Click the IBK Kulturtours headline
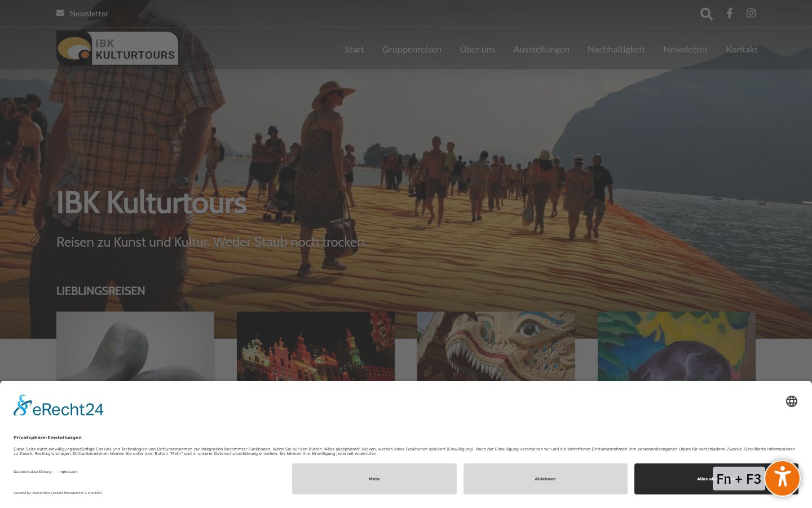 [151, 203]
